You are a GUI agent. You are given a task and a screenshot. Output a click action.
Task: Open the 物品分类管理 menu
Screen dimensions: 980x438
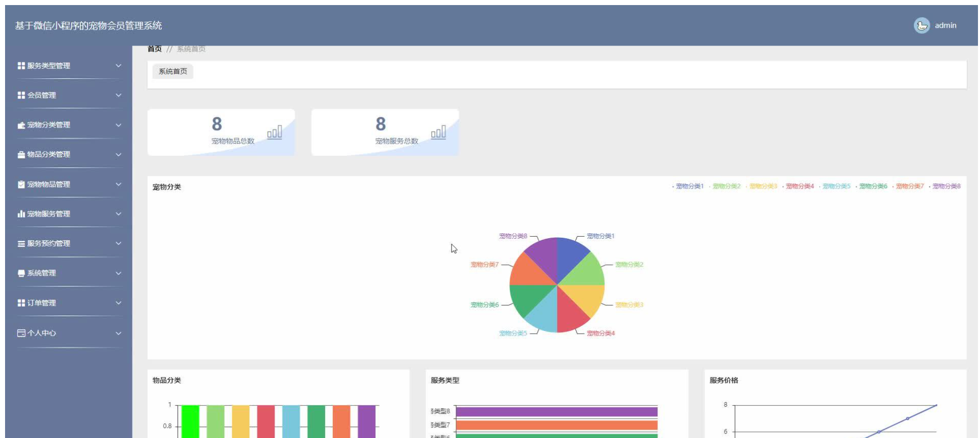point(69,155)
